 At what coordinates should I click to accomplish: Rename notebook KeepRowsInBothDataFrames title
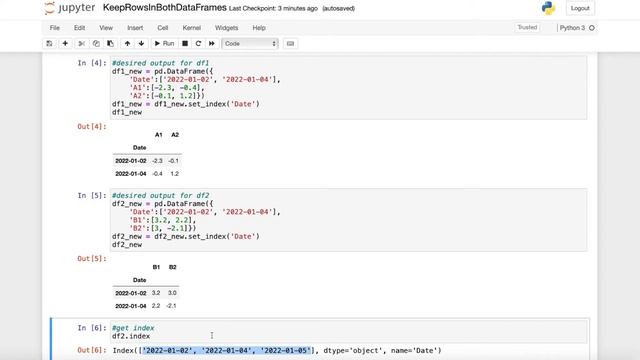pyautogui.click(x=164, y=8)
